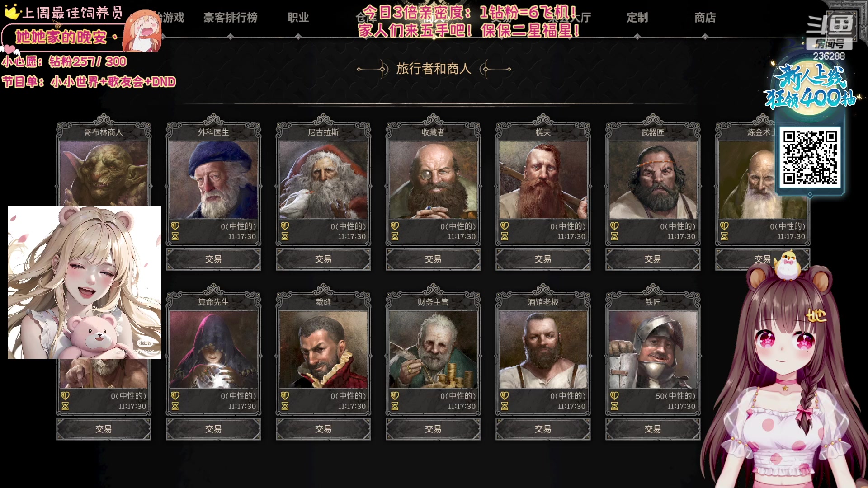The height and width of the screenshot is (488, 868).
Task: Click 交易 button under 财务主管
Action: pos(433,429)
